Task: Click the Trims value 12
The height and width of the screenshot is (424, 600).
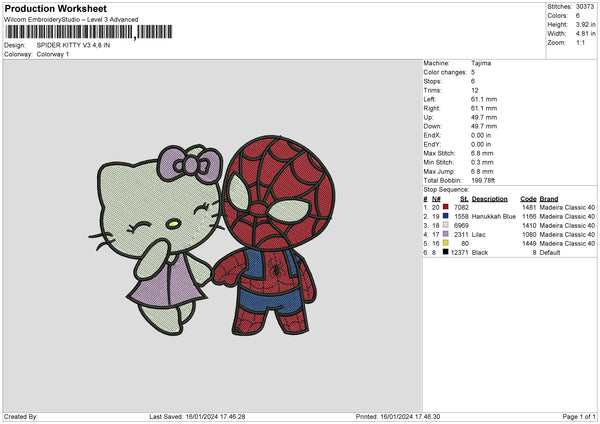Action: (475, 90)
